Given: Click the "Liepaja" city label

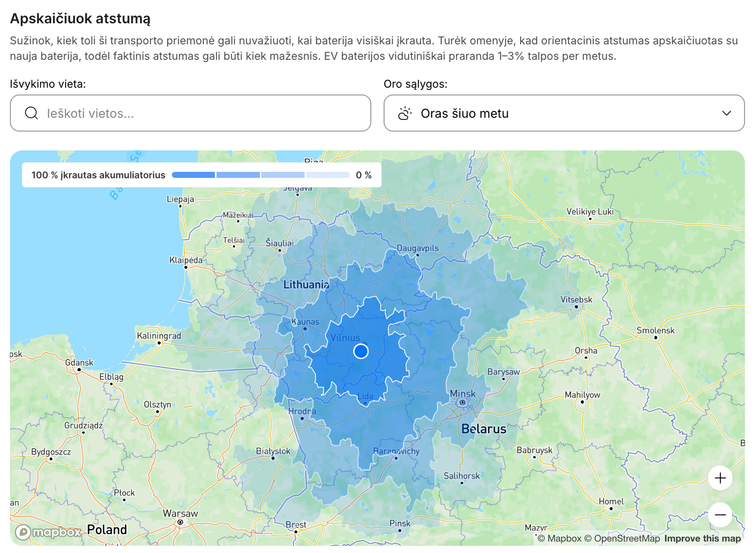Looking at the screenshot, I should tap(181, 199).
